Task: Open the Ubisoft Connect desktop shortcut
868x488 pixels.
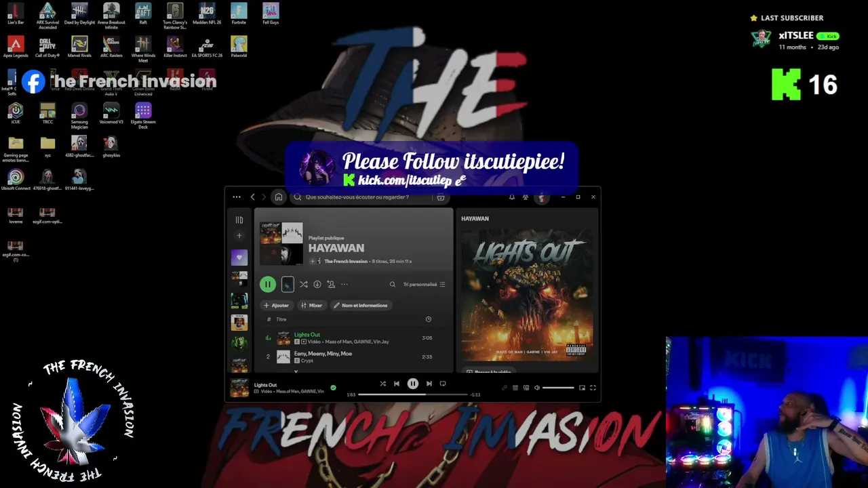Action: 16,180
